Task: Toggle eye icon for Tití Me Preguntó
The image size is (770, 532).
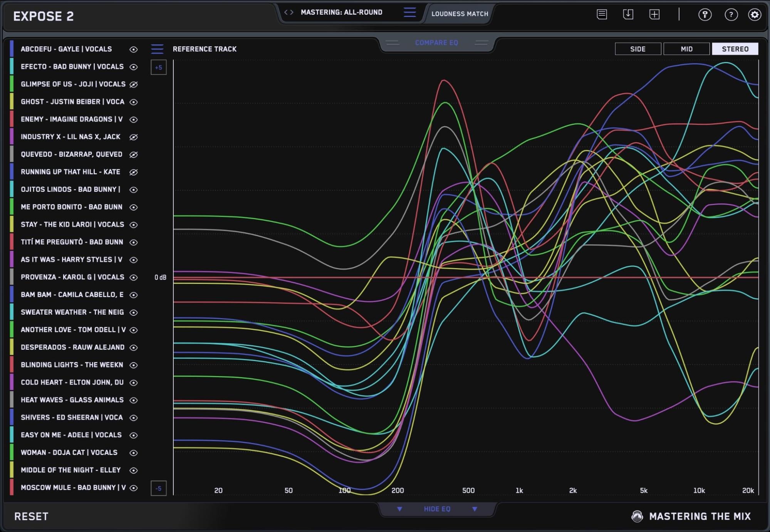Action: tap(134, 242)
